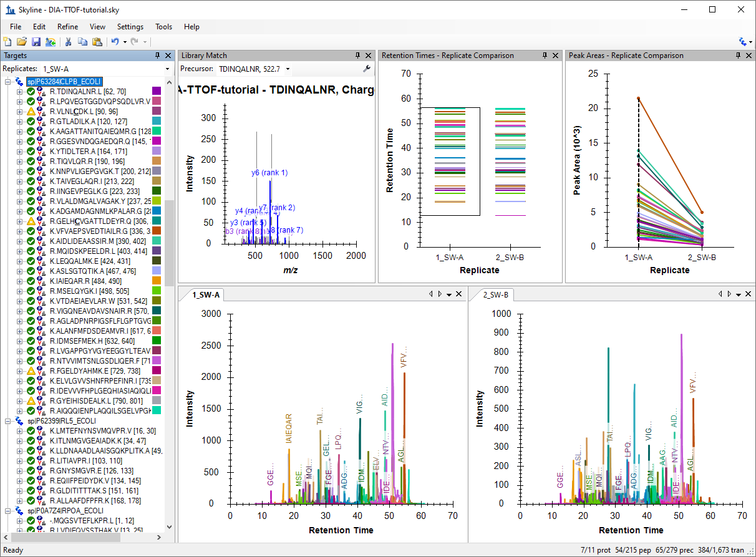Open the File menu
Screen dimensions: 756x557
(16, 27)
